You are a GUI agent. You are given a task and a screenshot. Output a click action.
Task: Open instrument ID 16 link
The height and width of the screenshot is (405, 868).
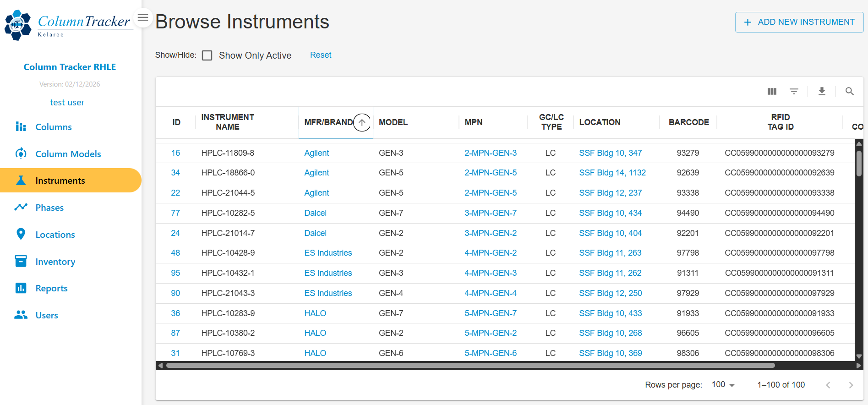tap(175, 153)
